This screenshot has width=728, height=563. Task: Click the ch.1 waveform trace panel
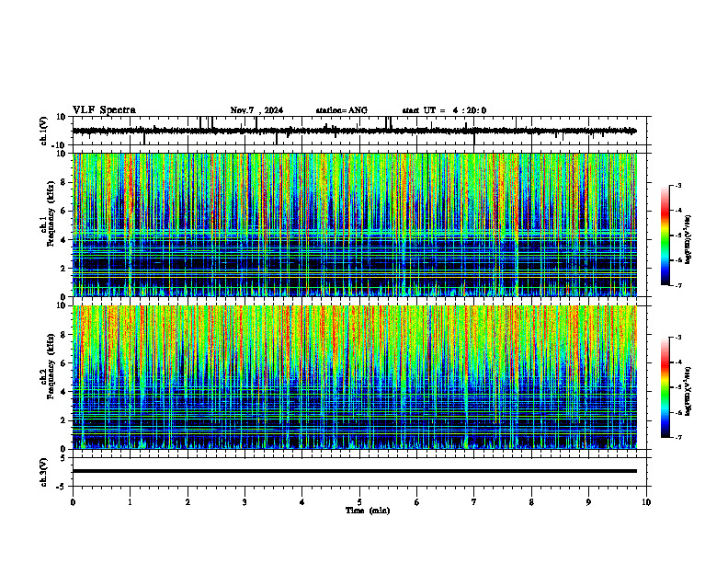pyautogui.click(x=359, y=131)
